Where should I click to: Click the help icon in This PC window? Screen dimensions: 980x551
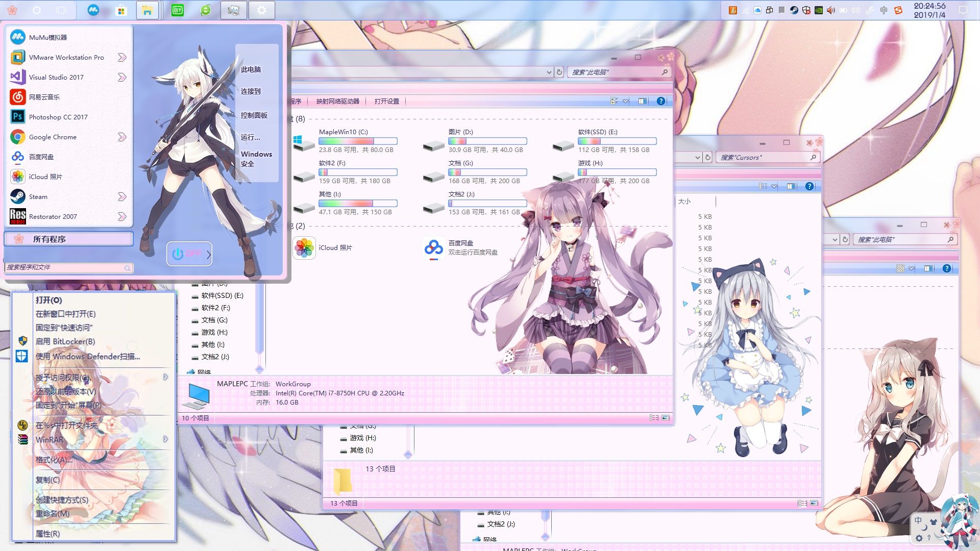661,101
